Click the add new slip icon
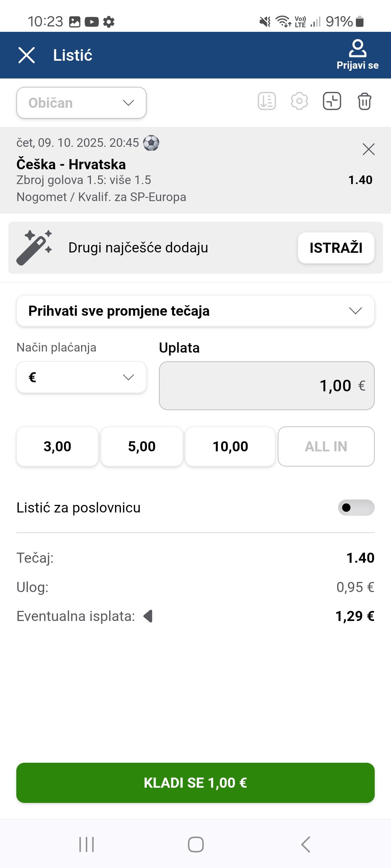The image size is (391, 868). (332, 101)
